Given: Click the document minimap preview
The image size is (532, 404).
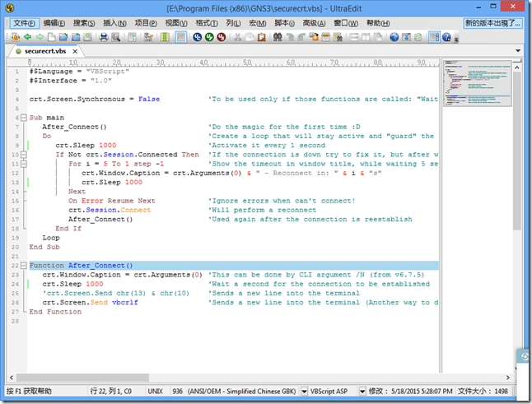Looking at the screenshot, I should (x=477, y=83).
